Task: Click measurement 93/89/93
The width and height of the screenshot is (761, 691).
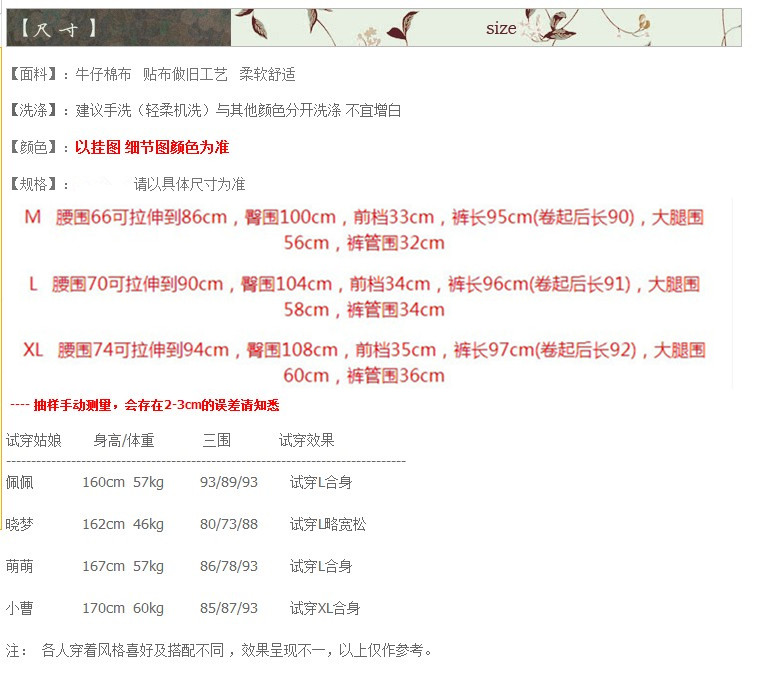Action: [229, 482]
